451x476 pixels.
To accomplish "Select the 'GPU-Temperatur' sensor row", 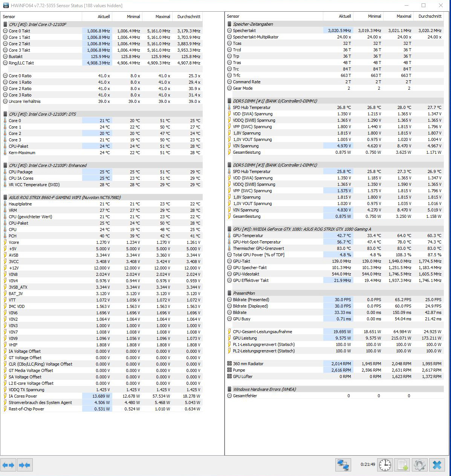I will point(248,236).
